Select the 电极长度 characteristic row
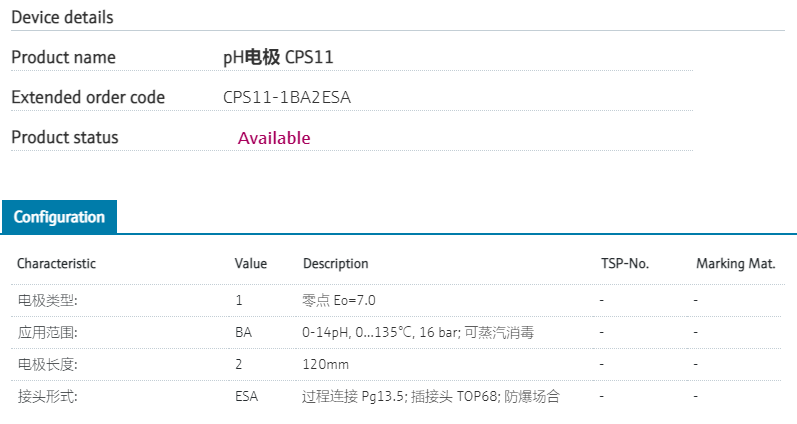The height and width of the screenshot is (424, 797). 48,364
